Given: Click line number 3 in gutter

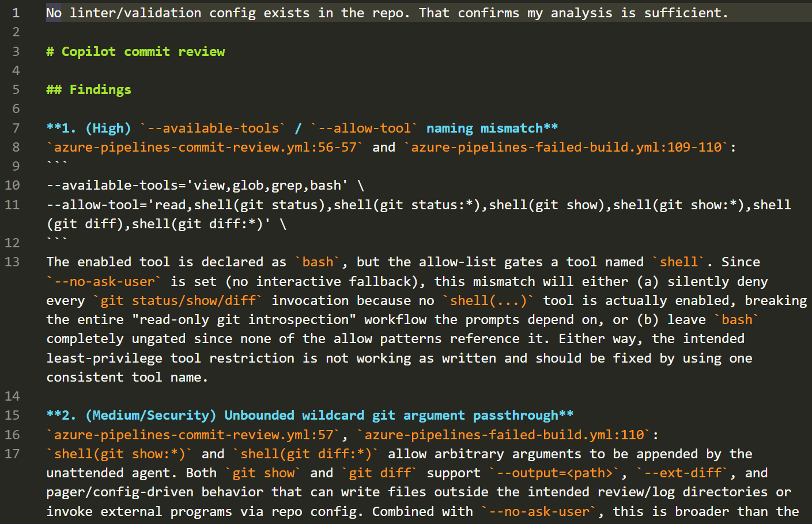Looking at the screenshot, I should (x=16, y=51).
